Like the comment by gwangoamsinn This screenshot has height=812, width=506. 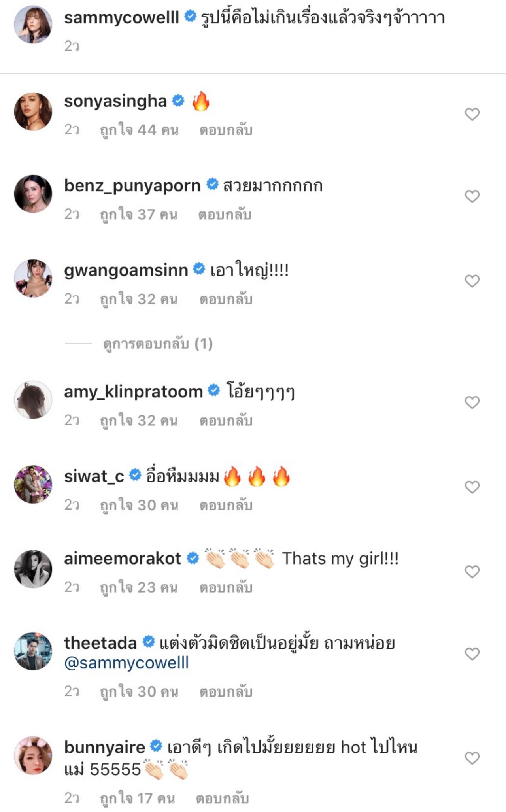472,281
